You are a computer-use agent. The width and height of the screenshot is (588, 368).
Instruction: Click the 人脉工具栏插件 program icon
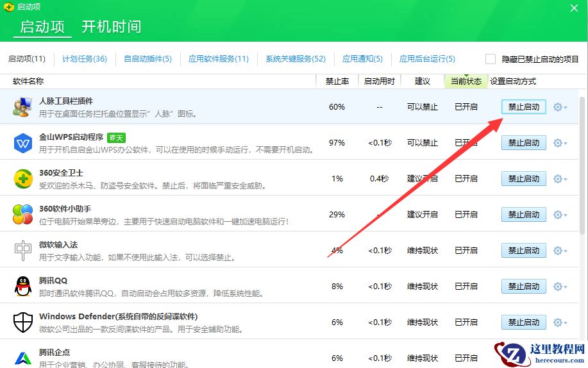(x=22, y=107)
